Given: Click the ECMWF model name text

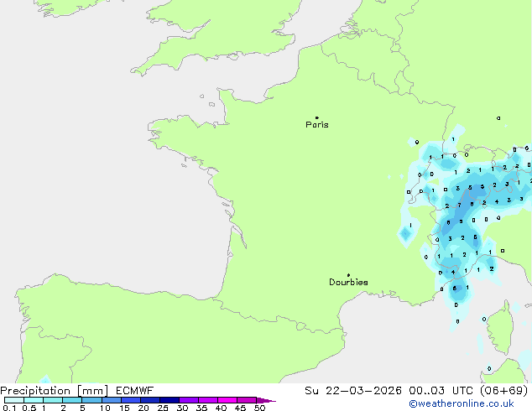Looking at the screenshot, I should 135,391.
